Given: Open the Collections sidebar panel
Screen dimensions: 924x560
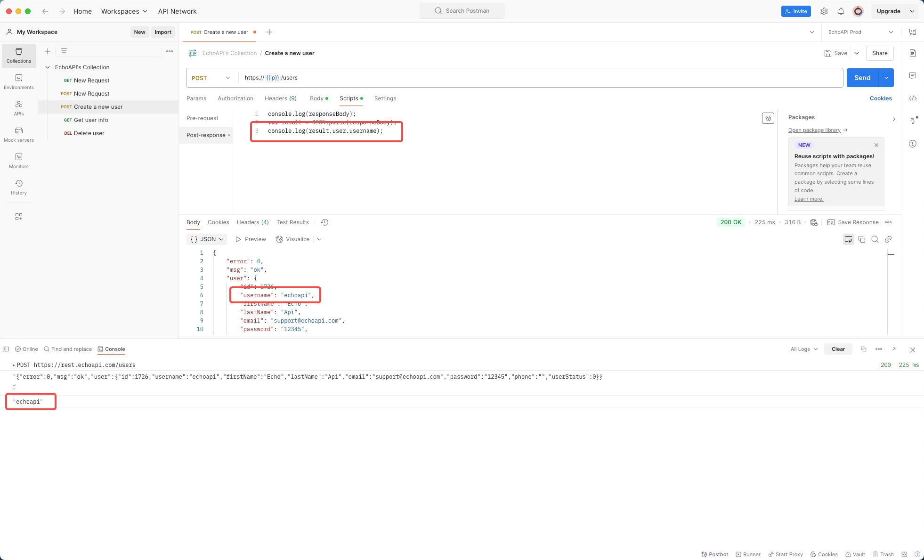Looking at the screenshot, I should (x=19, y=56).
